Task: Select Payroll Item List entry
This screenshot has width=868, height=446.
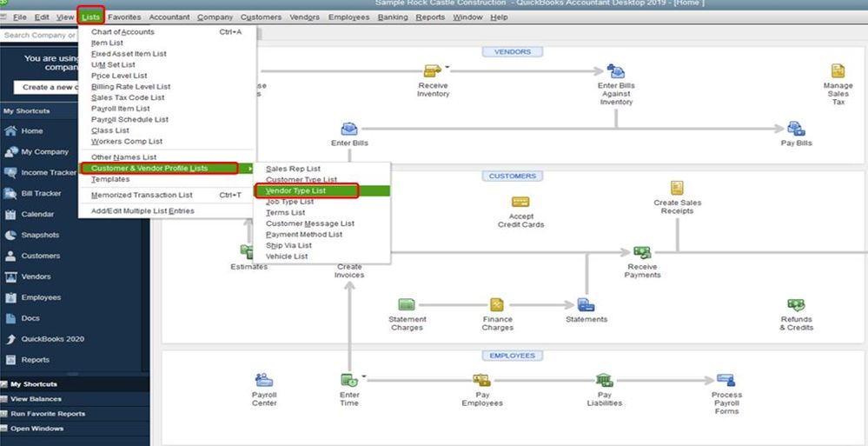Action: pos(166,109)
